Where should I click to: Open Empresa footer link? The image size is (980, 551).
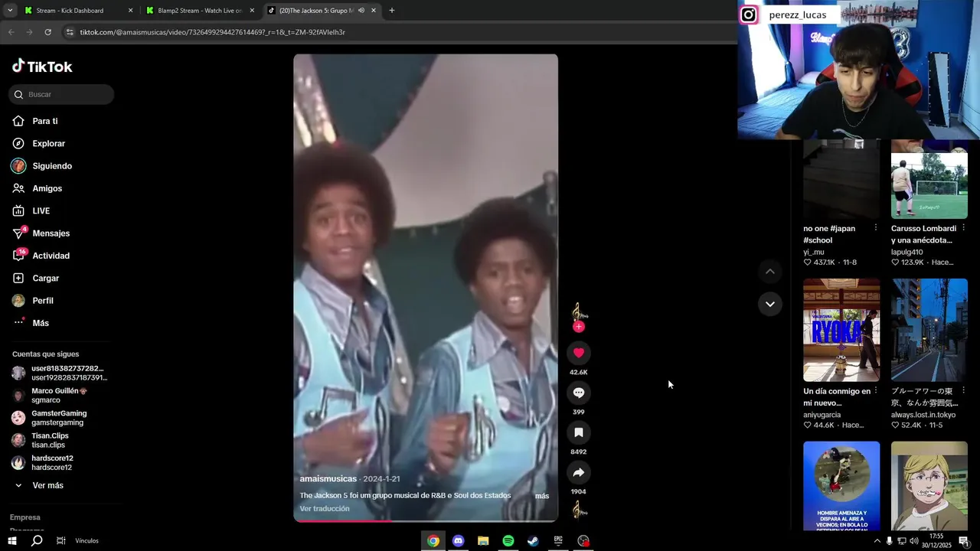[x=25, y=517]
